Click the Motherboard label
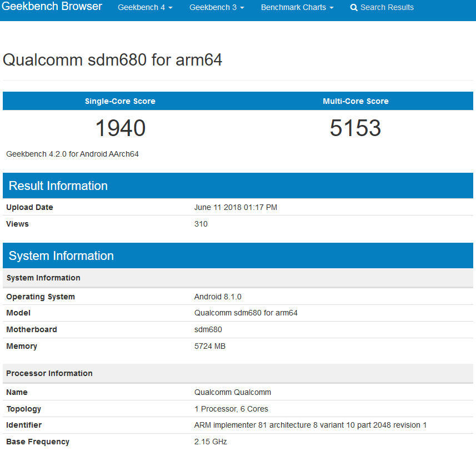 (32, 329)
